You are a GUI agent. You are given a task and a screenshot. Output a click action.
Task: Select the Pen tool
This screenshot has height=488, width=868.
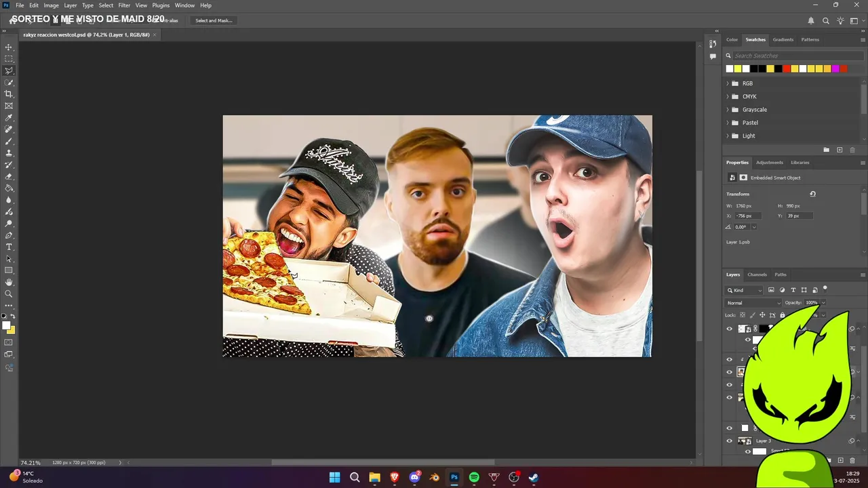(9, 235)
